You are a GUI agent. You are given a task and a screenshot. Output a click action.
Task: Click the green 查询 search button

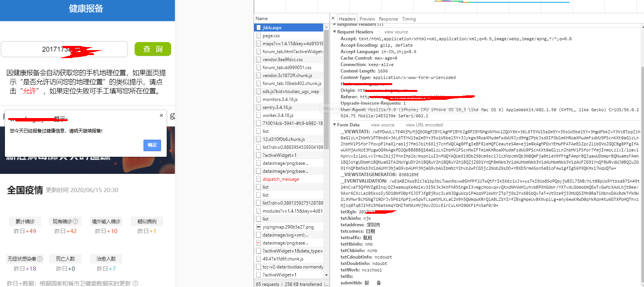click(153, 49)
